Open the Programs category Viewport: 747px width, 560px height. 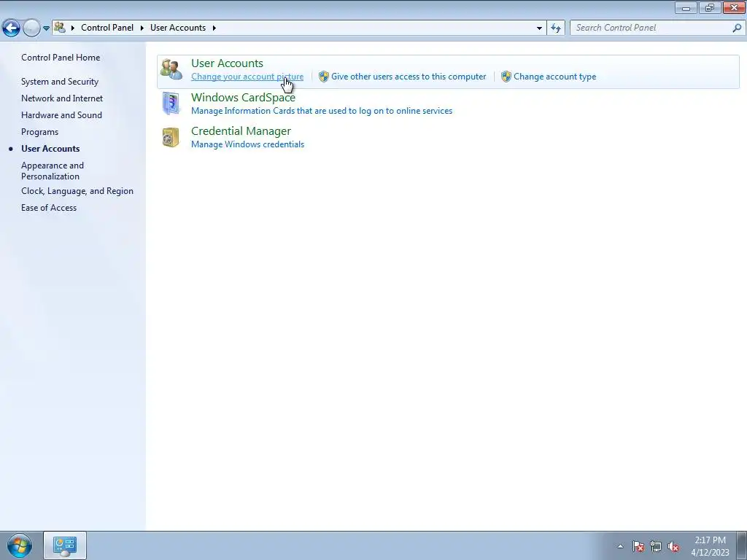point(39,132)
